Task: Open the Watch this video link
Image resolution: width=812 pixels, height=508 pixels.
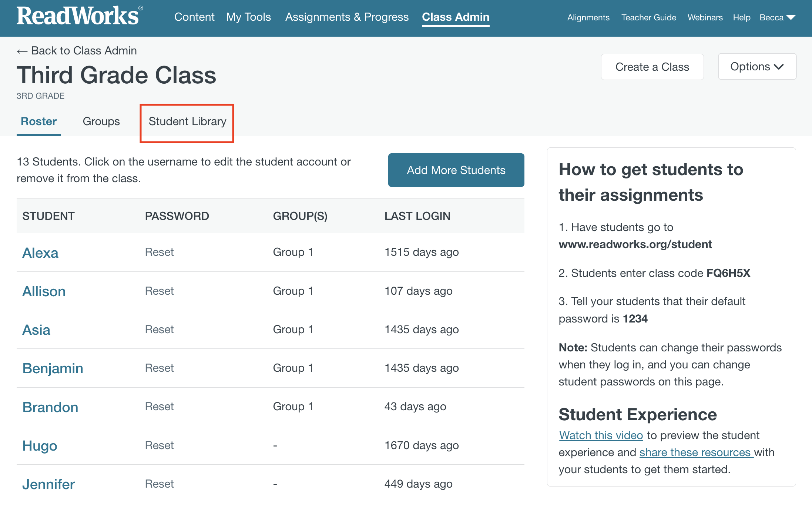Action: [x=601, y=435]
